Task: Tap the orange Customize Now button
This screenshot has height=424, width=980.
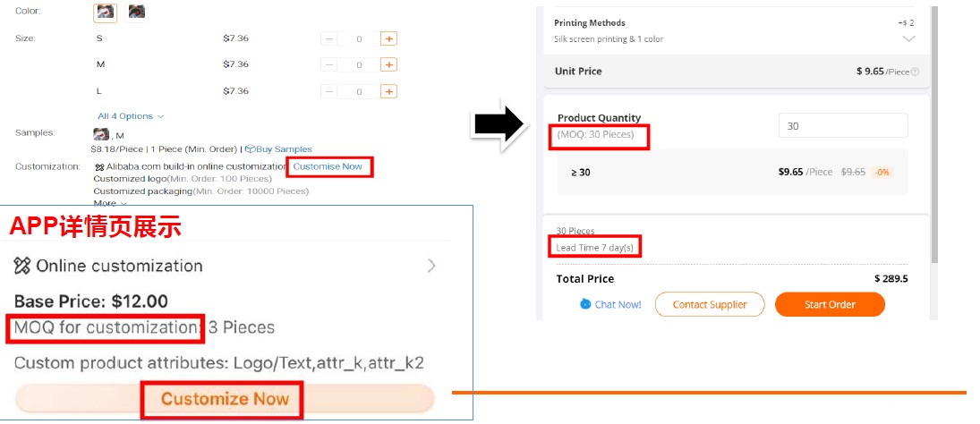Action: 225,398
